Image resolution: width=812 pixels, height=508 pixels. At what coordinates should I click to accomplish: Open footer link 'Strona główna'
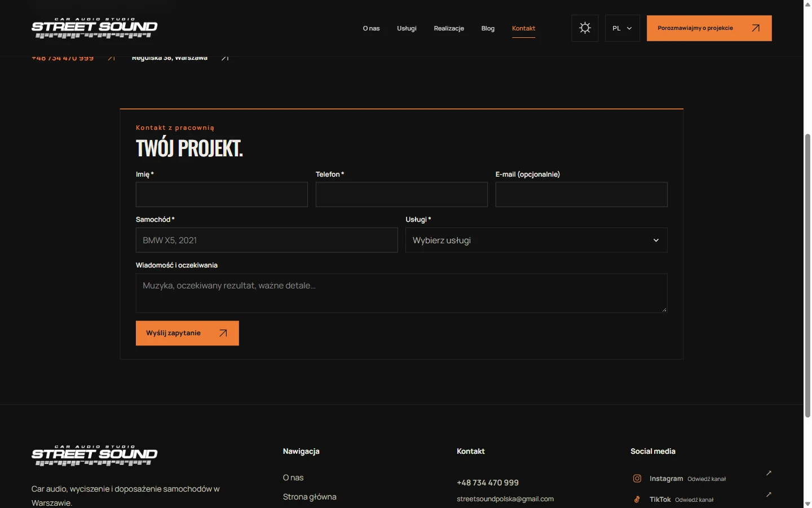[310, 497]
